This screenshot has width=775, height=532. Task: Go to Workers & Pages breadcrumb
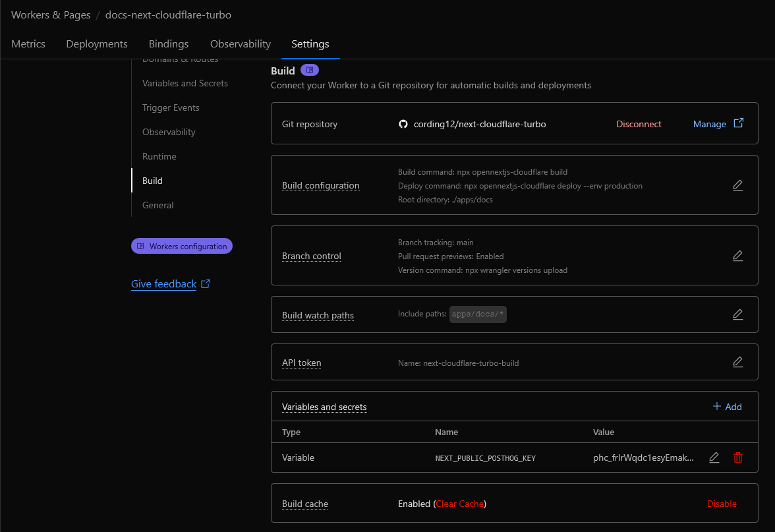[x=51, y=15]
